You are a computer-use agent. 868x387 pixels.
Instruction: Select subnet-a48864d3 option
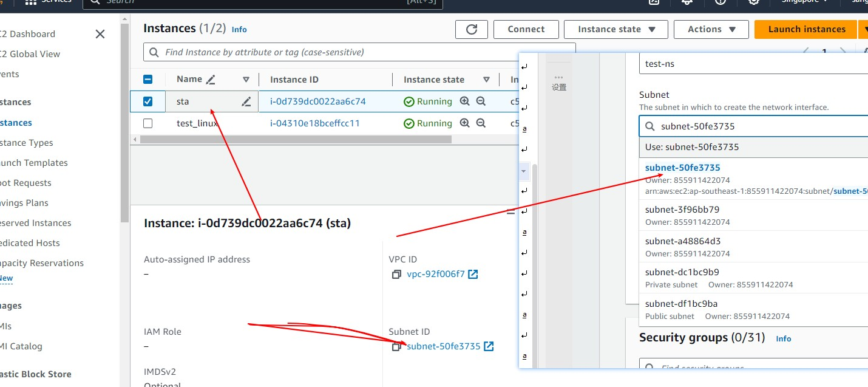(x=753, y=247)
